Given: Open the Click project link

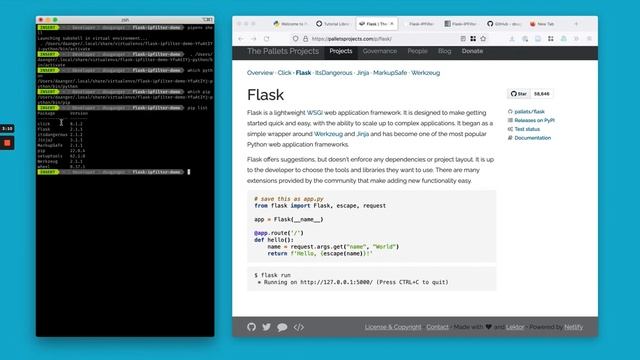Looking at the screenshot, I should click(284, 73).
